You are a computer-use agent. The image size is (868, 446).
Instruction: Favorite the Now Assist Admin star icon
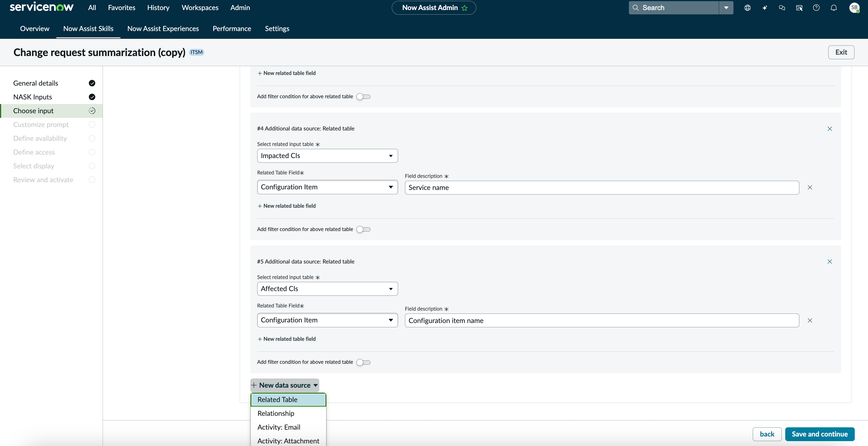tap(465, 8)
